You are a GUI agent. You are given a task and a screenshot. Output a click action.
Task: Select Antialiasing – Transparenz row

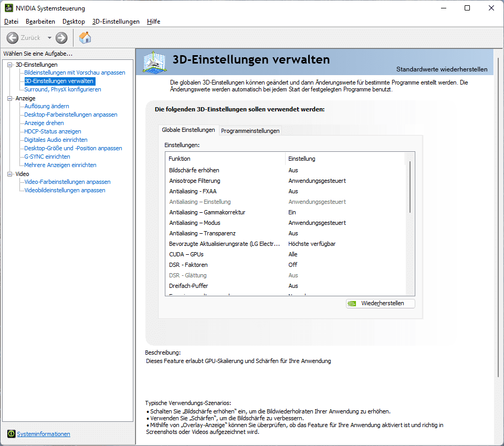pyautogui.click(x=286, y=233)
